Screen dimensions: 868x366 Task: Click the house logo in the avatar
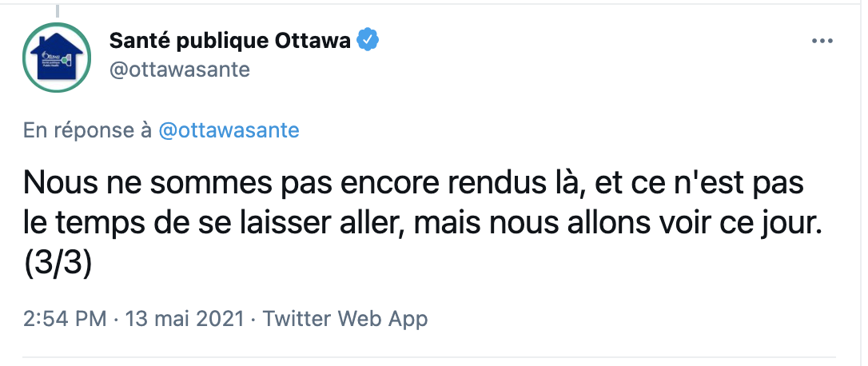click(x=54, y=56)
